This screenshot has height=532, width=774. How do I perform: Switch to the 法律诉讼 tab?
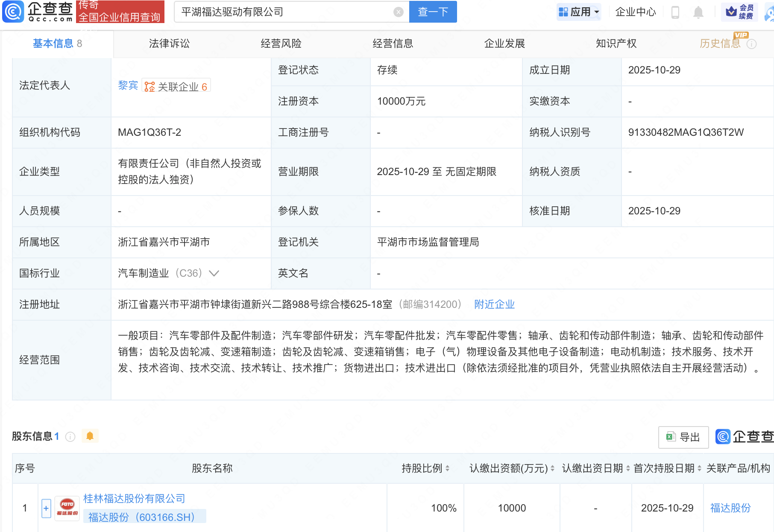click(x=169, y=44)
